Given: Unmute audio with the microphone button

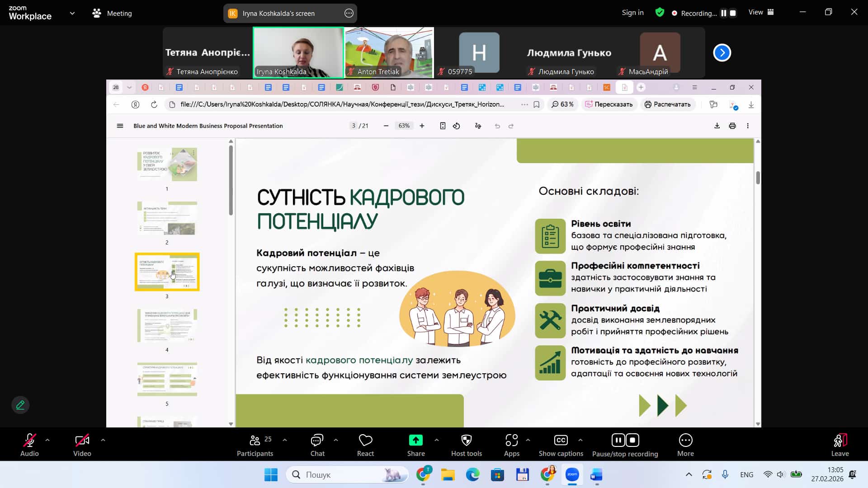Looking at the screenshot, I should pyautogui.click(x=29, y=440).
